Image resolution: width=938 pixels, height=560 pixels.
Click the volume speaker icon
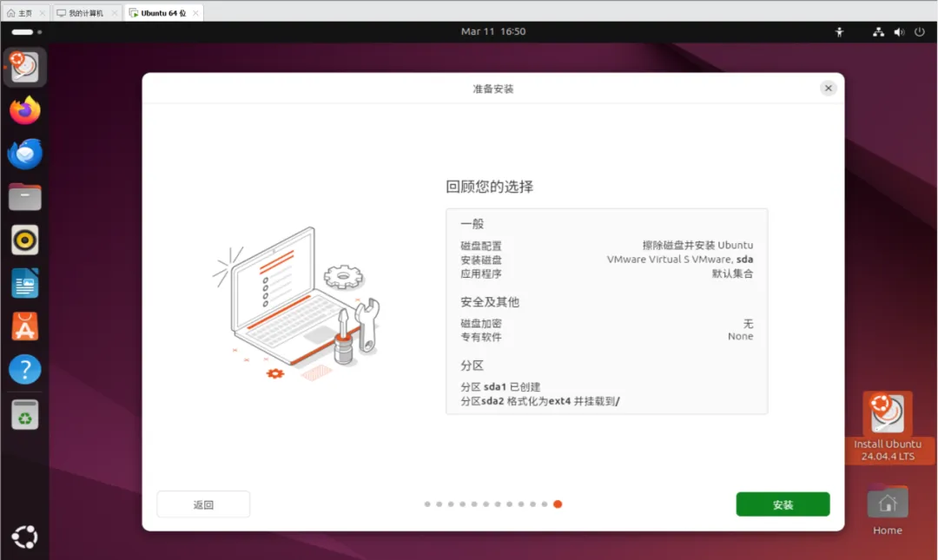pyautogui.click(x=899, y=32)
